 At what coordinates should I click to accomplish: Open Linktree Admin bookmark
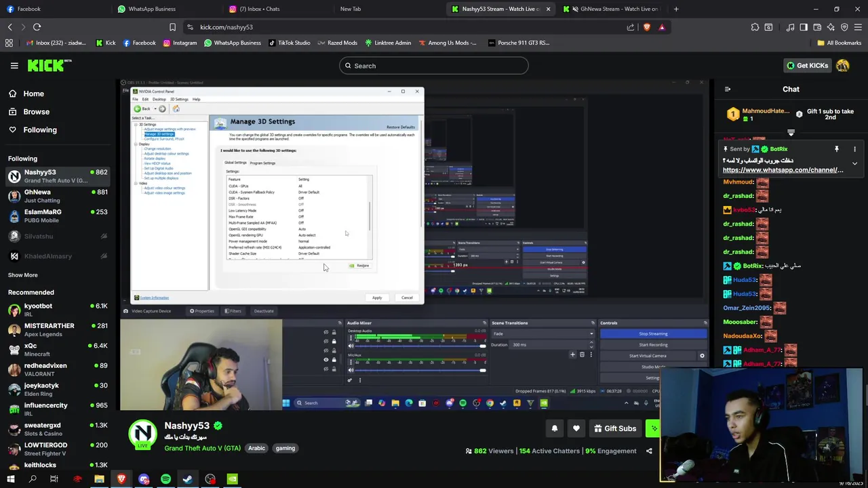click(x=388, y=43)
